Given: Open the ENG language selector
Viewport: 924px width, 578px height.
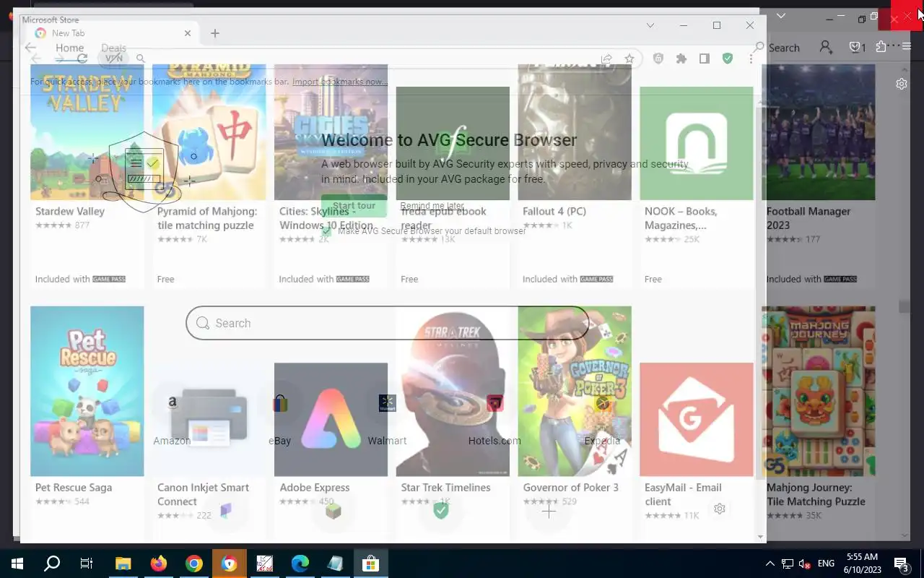Looking at the screenshot, I should (x=826, y=564).
